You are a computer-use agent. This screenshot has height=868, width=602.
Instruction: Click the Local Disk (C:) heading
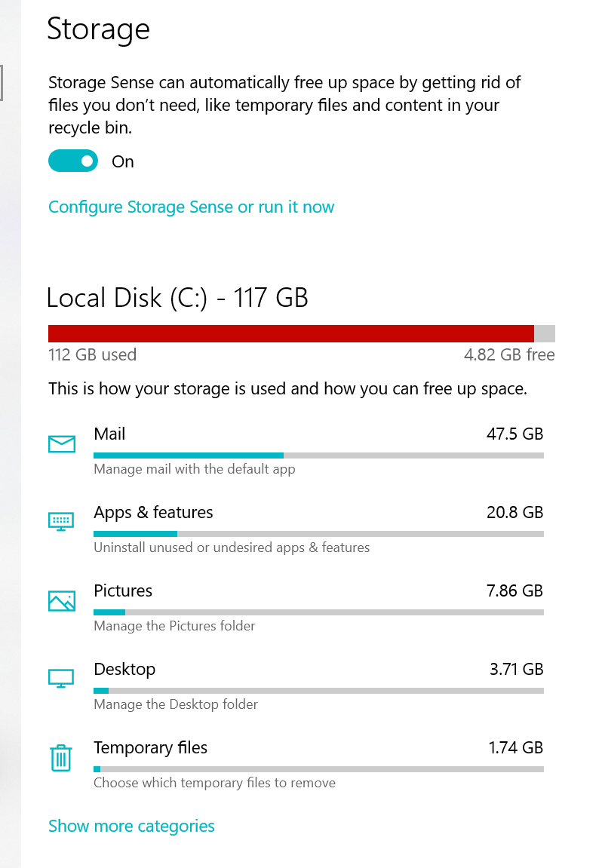tap(177, 298)
